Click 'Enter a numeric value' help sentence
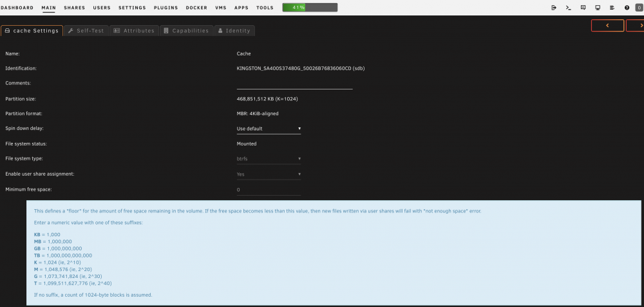The height and width of the screenshot is (307, 644). click(x=88, y=222)
